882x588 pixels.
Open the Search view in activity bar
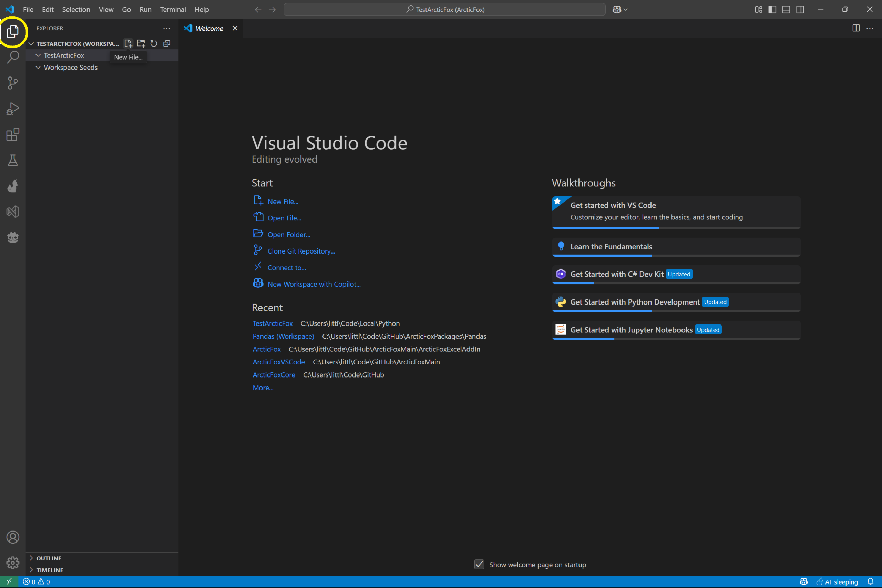(x=13, y=57)
